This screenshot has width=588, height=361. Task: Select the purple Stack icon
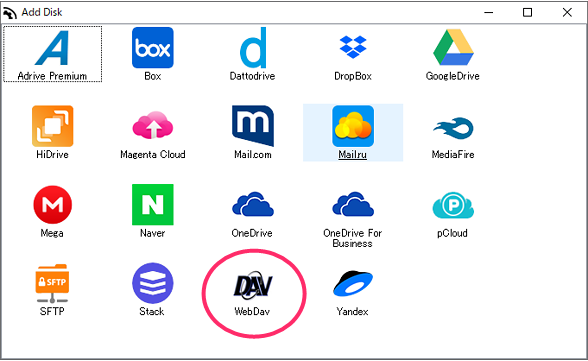coord(153,283)
